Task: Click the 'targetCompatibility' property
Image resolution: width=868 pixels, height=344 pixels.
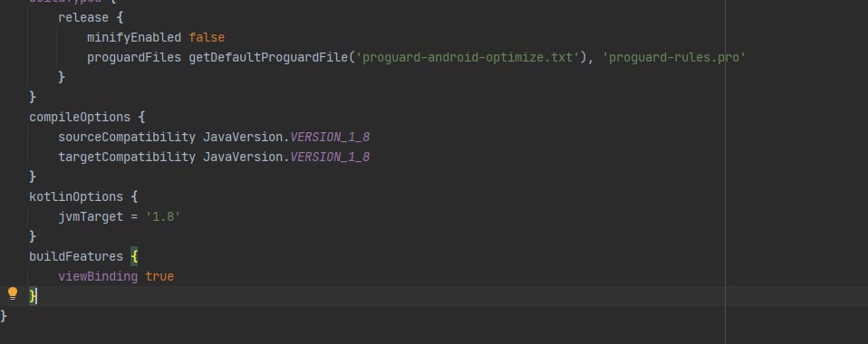Action: 127,158
